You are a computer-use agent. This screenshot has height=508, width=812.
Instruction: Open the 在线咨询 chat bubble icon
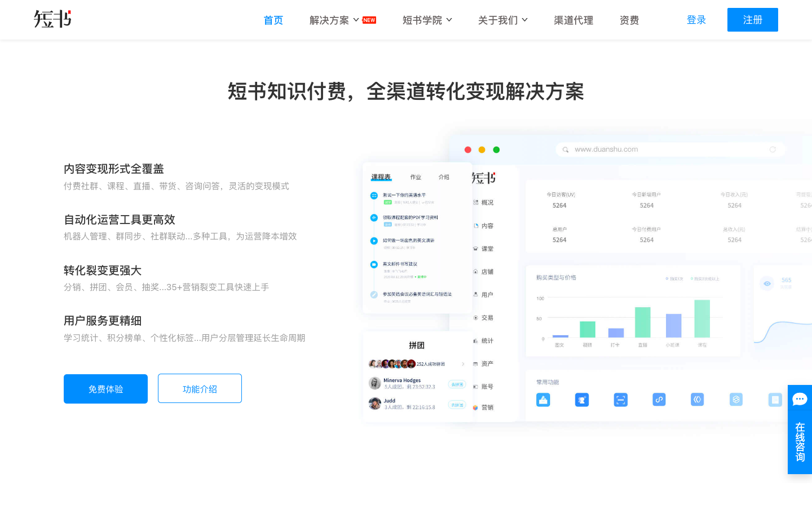[x=800, y=399]
